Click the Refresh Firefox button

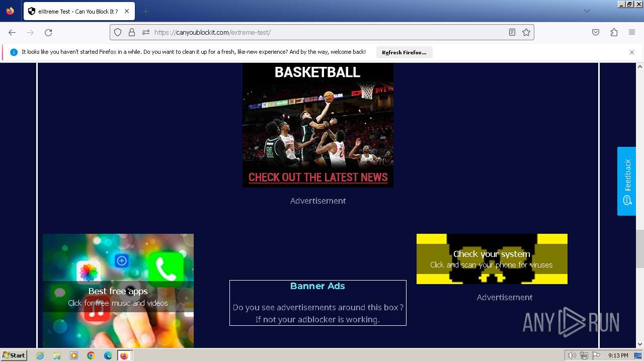click(404, 52)
